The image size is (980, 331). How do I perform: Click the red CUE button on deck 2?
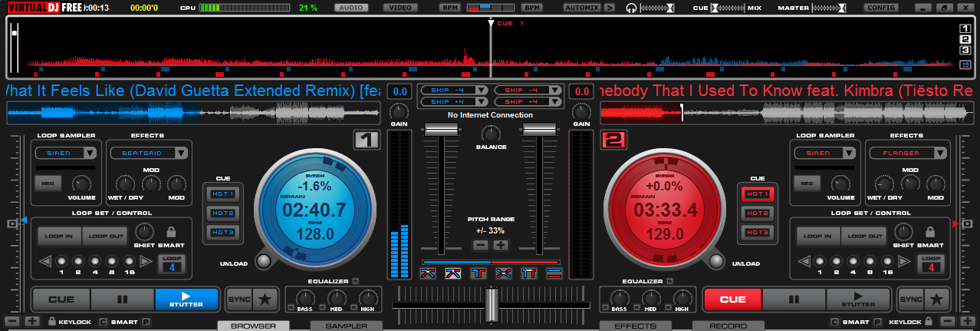[732, 300]
